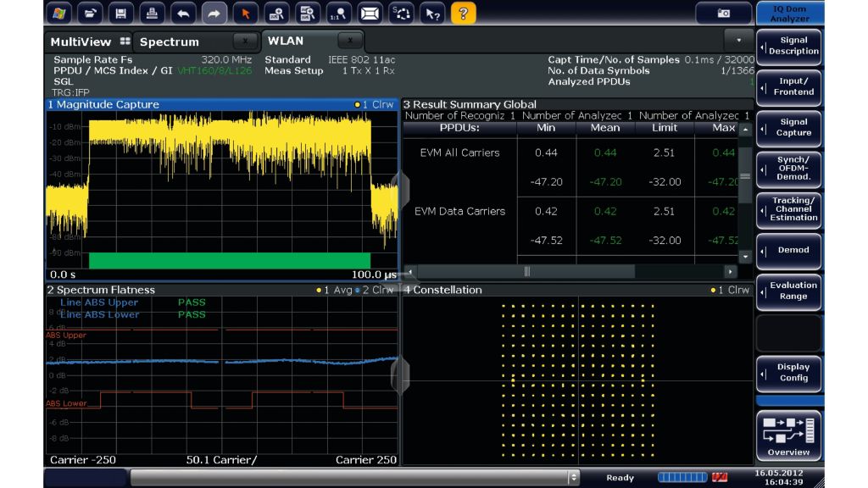Print the current screen
The width and height of the screenshot is (868, 488).
[x=153, y=13]
